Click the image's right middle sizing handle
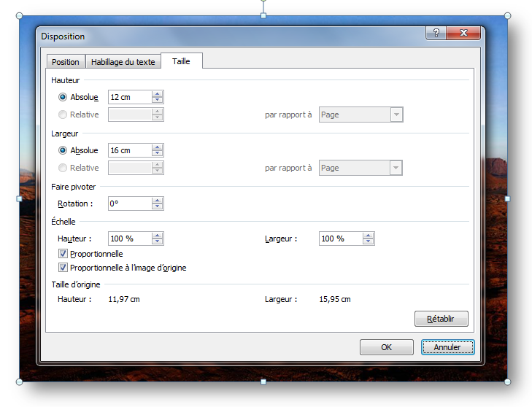The width and height of the screenshot is (532, 407). [508, 198]
